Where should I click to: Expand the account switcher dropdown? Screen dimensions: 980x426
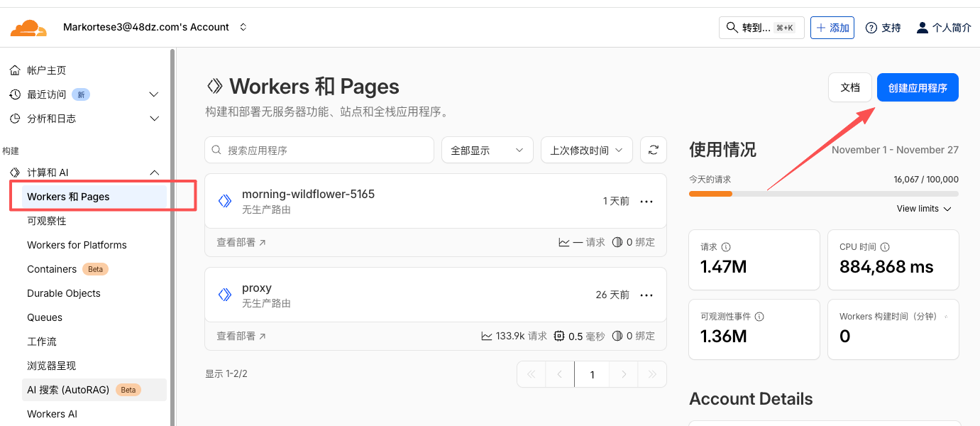[x=243, y=27]
